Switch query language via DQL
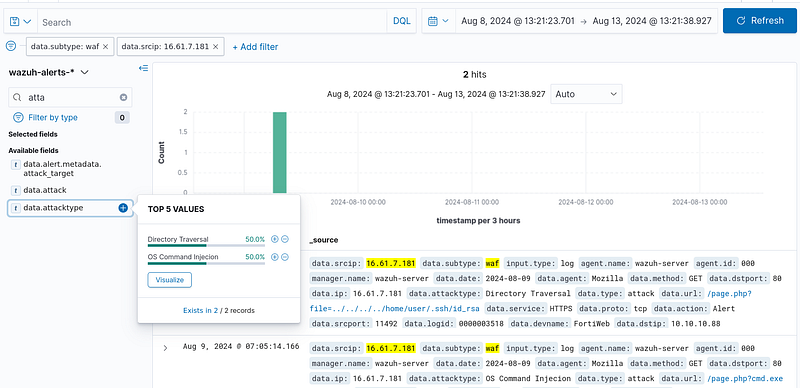This screenshot has height=388, width=800. 402,21
